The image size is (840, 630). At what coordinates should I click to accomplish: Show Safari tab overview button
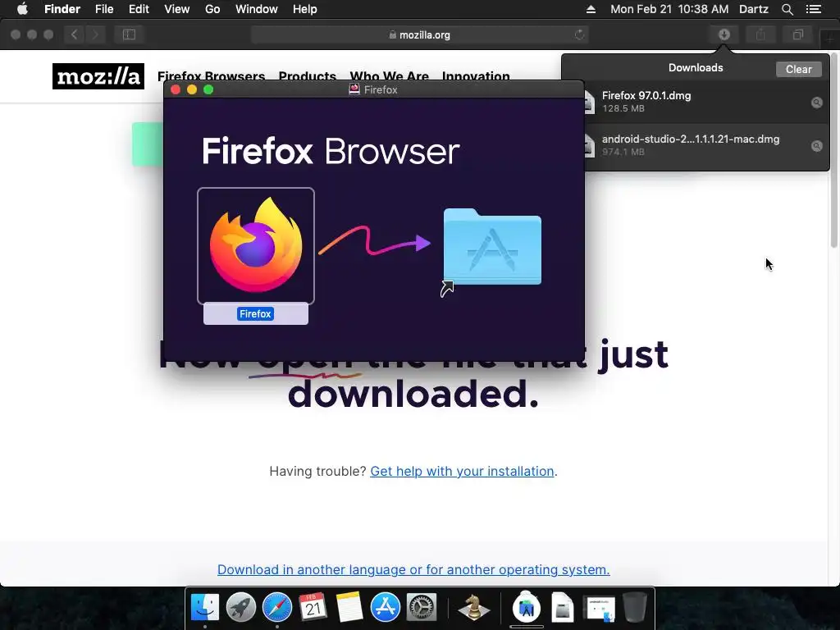pyautogui.click(x=797, y=34)
